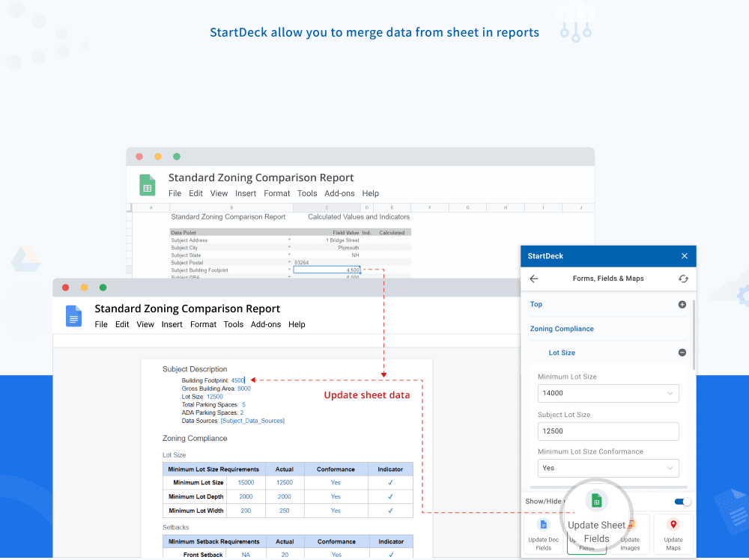Click Minimum Lot Width actual value 250
This screenshot has height=560, width=749.
pos(284,511)
